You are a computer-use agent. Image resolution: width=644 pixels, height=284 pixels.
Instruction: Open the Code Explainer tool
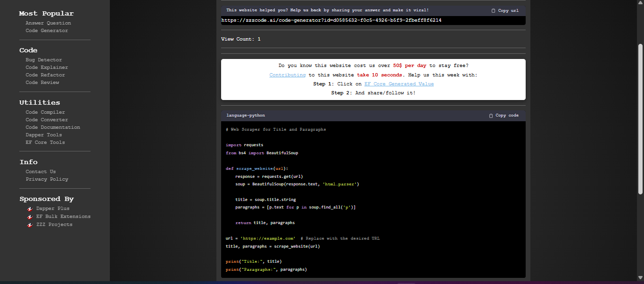(x=47, y=67)
